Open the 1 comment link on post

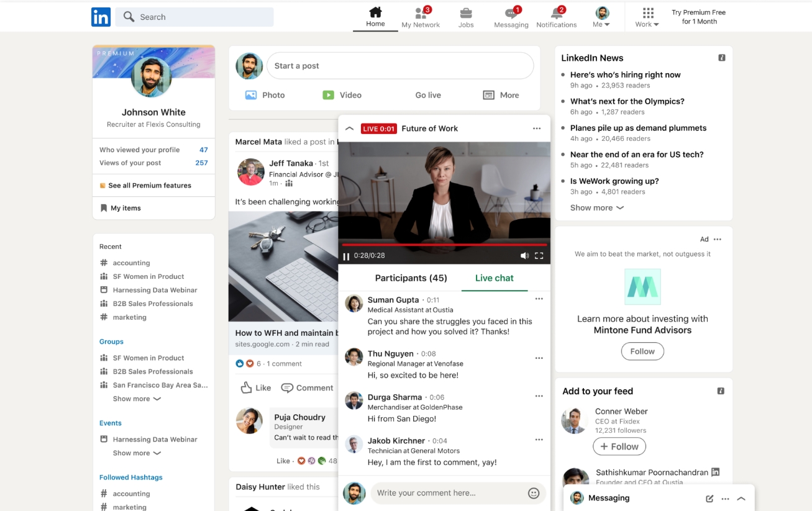click(285, 364)
